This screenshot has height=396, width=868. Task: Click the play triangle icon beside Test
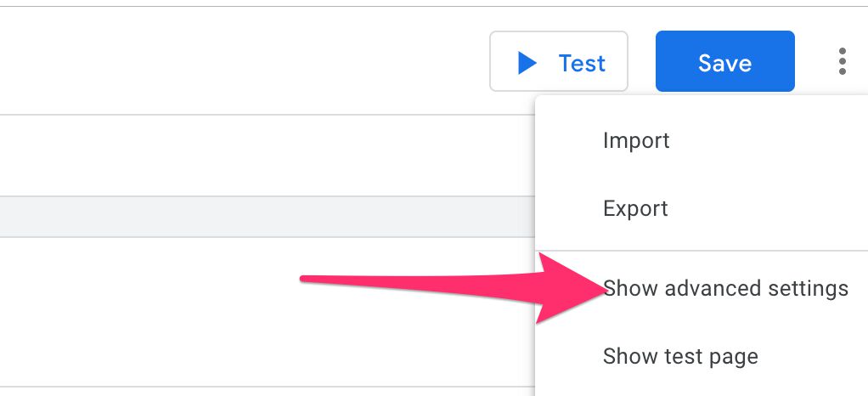pyautogui.click(x=527, y=63)
